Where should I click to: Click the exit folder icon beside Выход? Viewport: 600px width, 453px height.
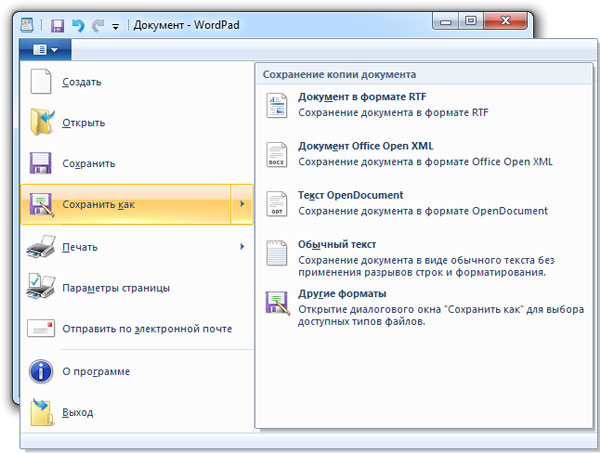coord(41,412)
